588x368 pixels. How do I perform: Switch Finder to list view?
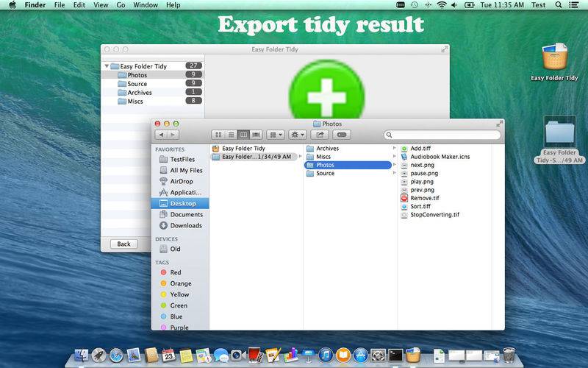[231, 135]
